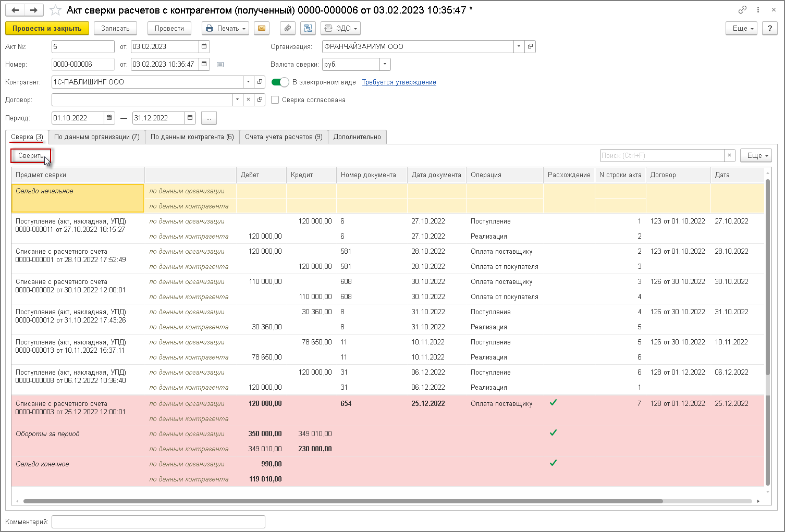Open the ЭДО dropdown menu
Screen dimensions: 785x532
tap(340, 28)
